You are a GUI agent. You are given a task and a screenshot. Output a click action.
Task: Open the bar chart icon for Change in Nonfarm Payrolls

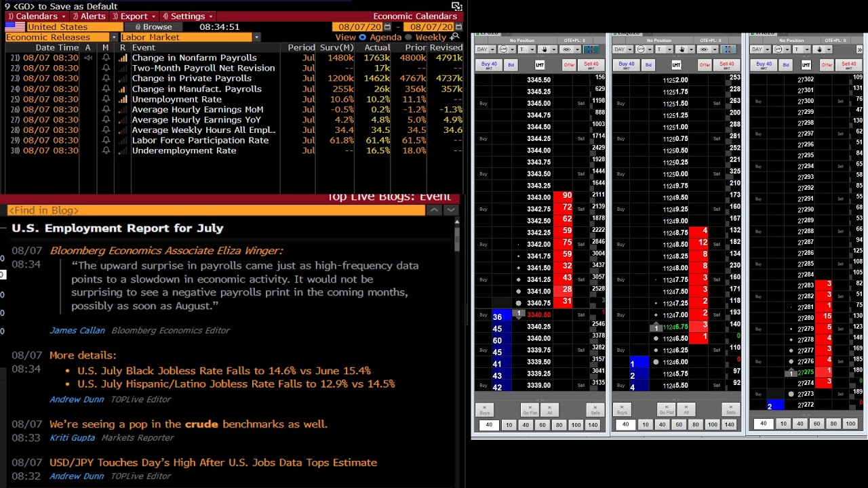pos(123,58)
